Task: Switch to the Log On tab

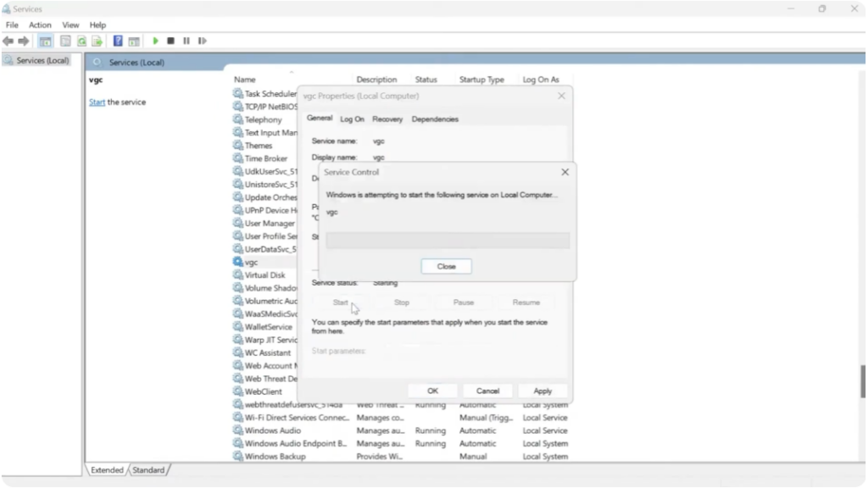Action: [x=351, y=119]
